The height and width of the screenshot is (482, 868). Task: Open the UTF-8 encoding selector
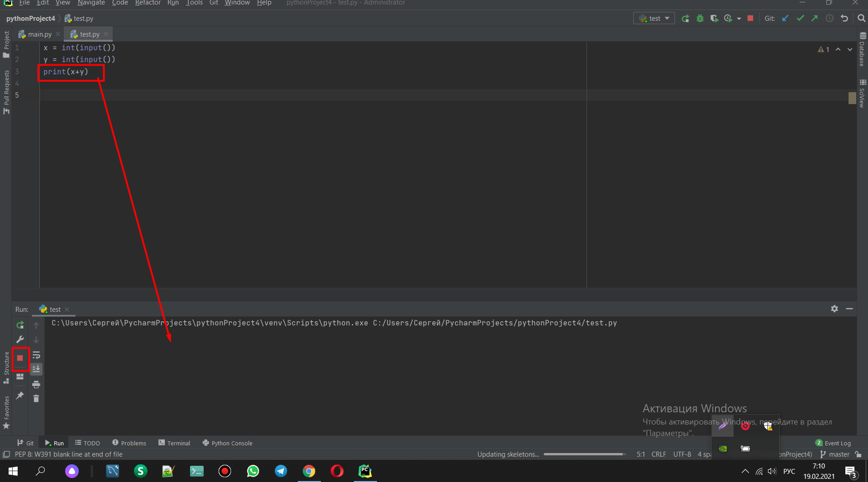pyautogui.click(x=682, y=454)
